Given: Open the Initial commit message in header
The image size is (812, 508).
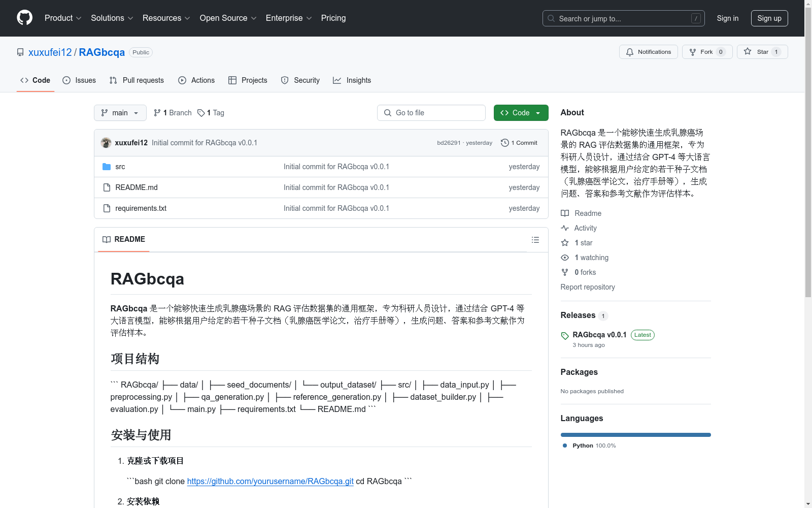Looking at the screenshot, I should click(x=205, y=143).
